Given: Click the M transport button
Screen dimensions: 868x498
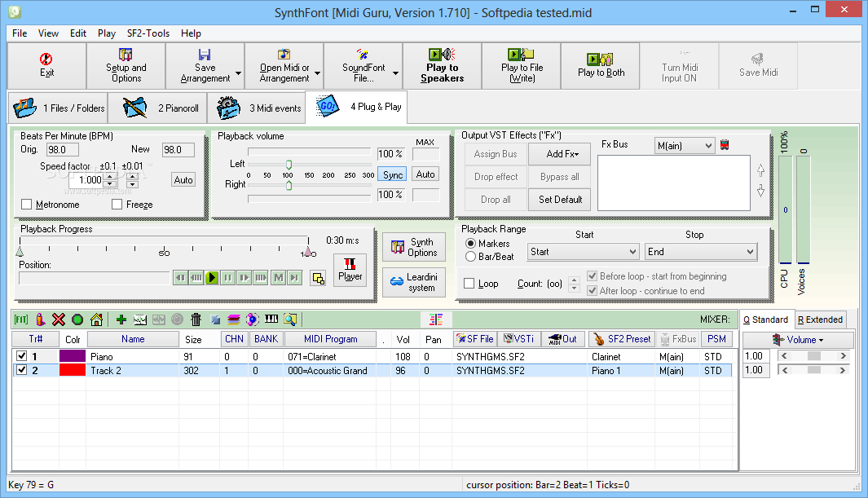Looking at the screenshot, I should [x=279, y=278].
